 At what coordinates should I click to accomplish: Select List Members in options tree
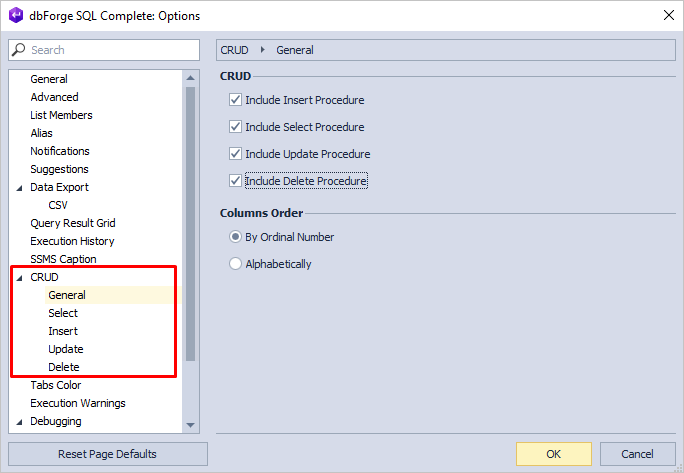[x=62, y=115]
